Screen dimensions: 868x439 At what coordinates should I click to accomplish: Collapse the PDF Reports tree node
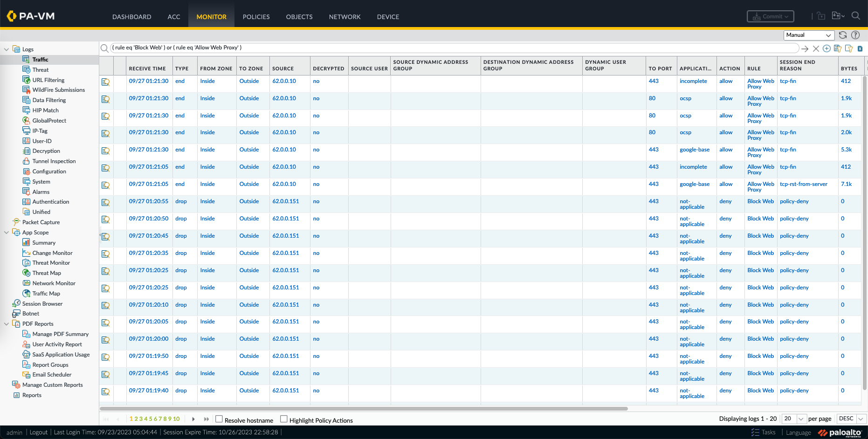click(7, 324)
